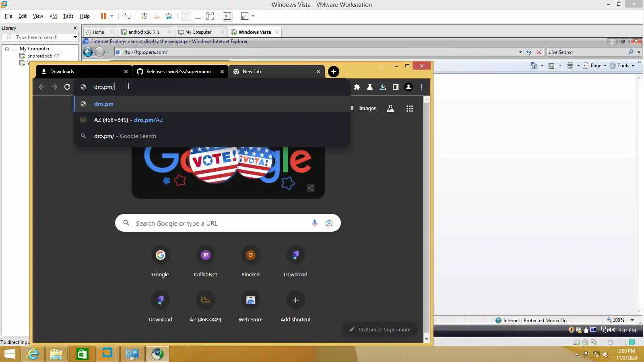Focus the Search Google or type a URL box
Screen dimensions: 644x362
click(x=228, y=223)
